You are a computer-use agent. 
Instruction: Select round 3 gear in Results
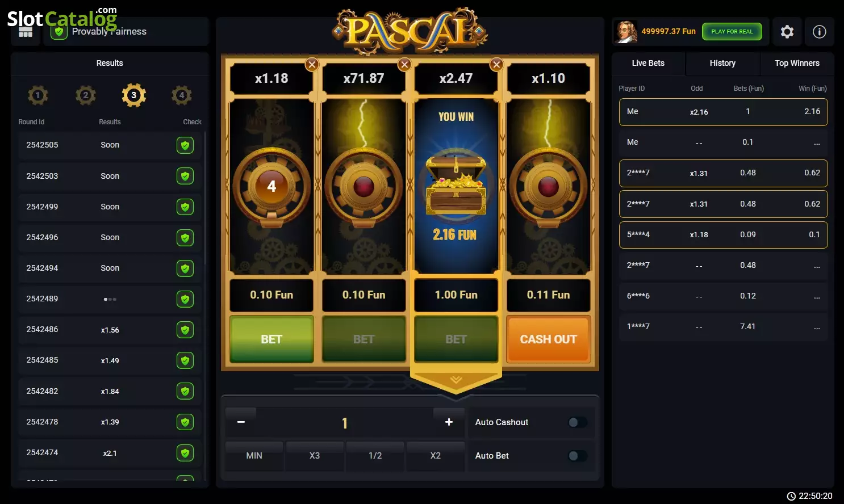tap(133, 95)
